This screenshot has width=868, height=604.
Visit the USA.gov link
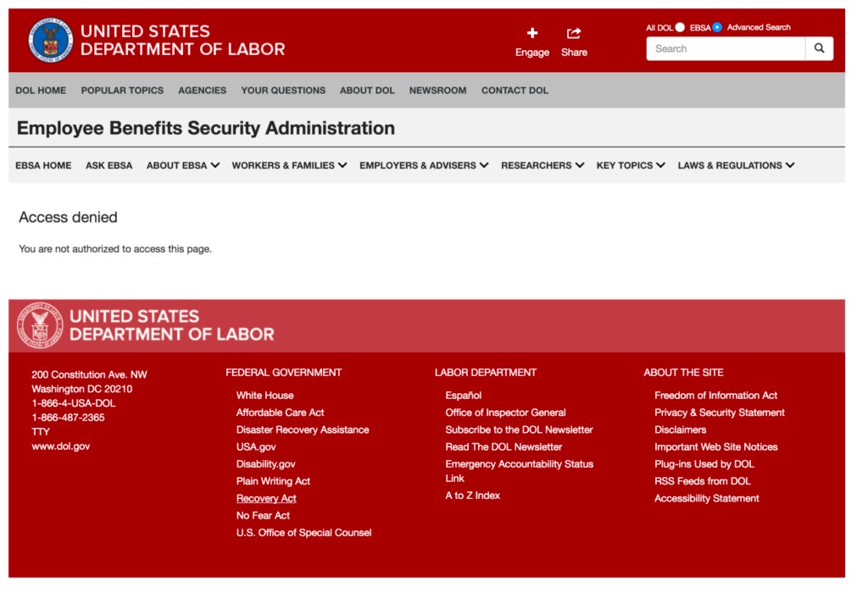click(256, 447)
